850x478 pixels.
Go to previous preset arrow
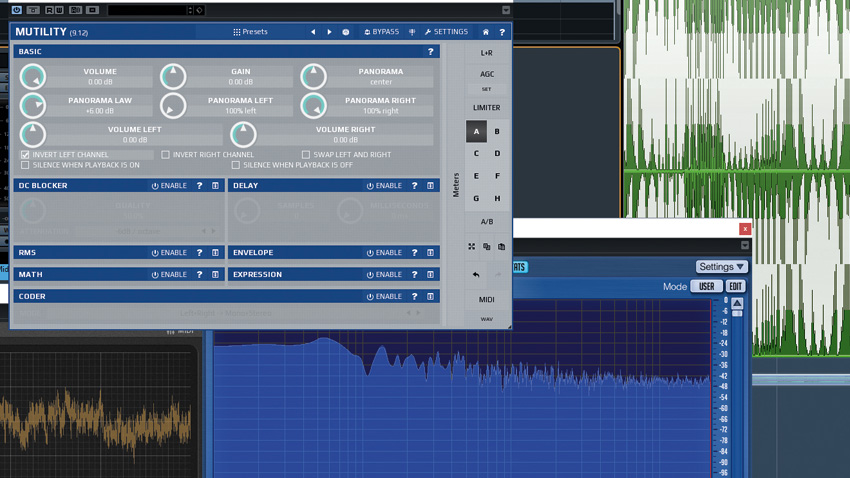click(x=313, y=32)
